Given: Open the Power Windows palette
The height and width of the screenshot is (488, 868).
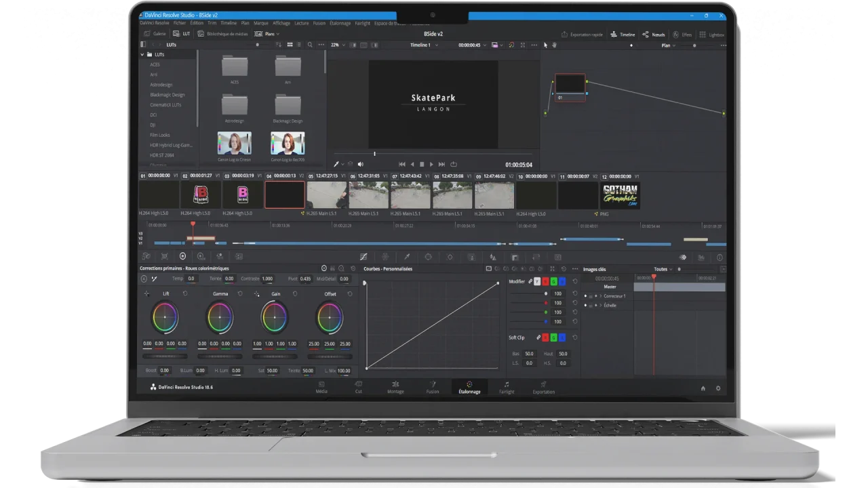Looking at the screenshot, I should pyautogui.click(x=428, y=257).
